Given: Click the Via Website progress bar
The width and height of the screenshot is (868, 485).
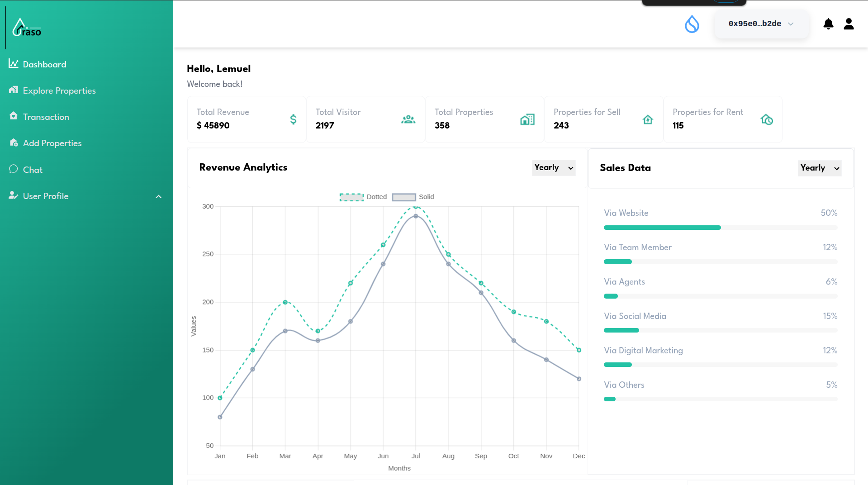Looking at the screenshot, I should [720, 228].
